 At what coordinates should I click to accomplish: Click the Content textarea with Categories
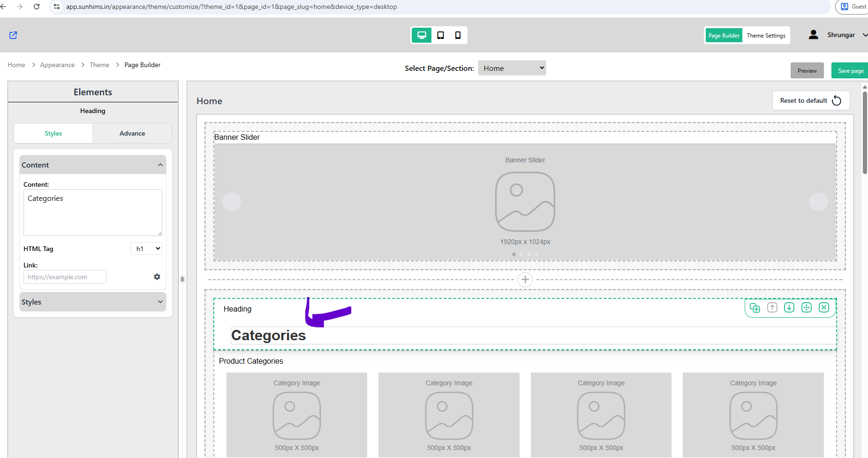click(93, 213)
